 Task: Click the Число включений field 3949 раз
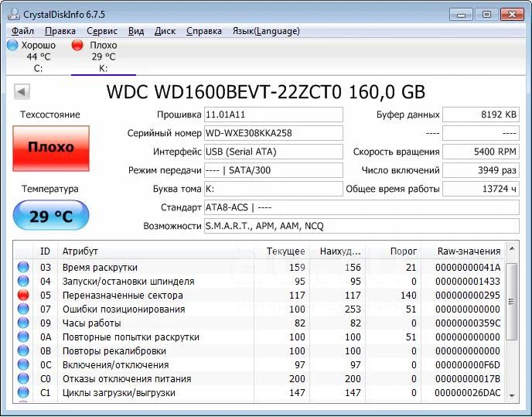pyautogui.click(x=481, y=170)
